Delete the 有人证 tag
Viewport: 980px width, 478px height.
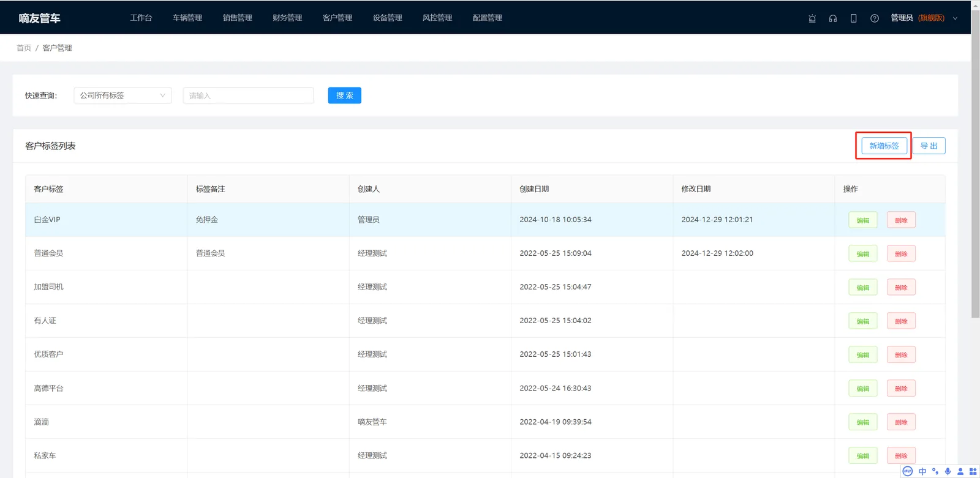[901, 321]
